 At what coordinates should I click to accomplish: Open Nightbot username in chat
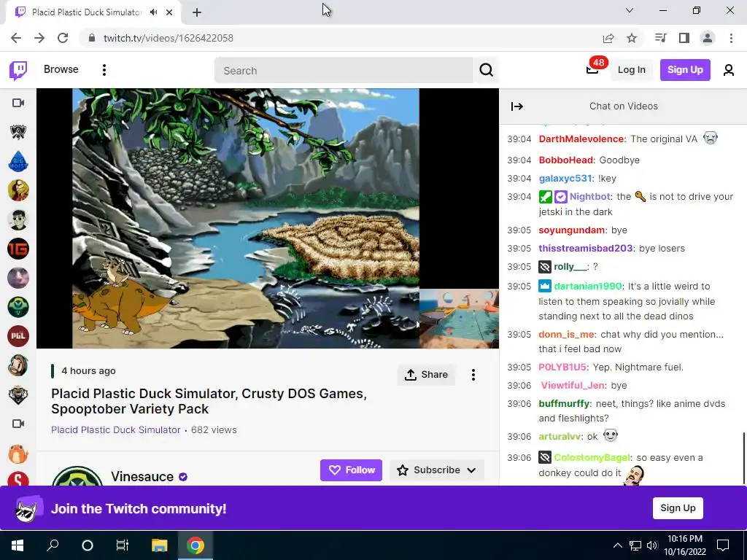click(589, 197)
